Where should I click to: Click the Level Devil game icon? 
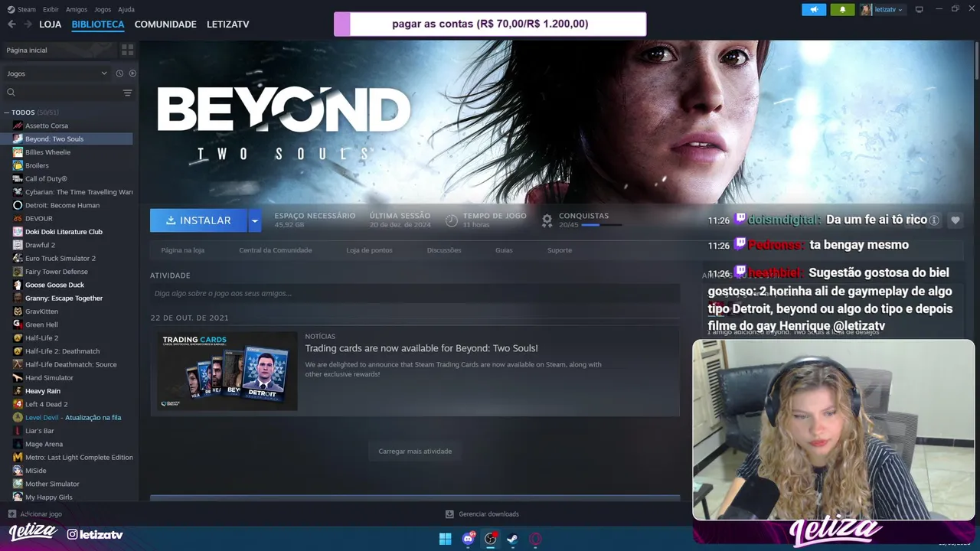click(18, 417)
